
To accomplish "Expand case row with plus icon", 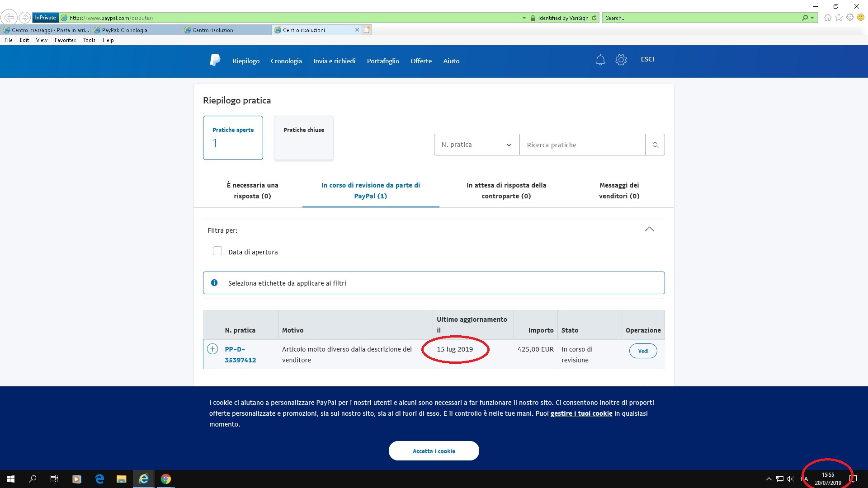I will coord(212,349).
